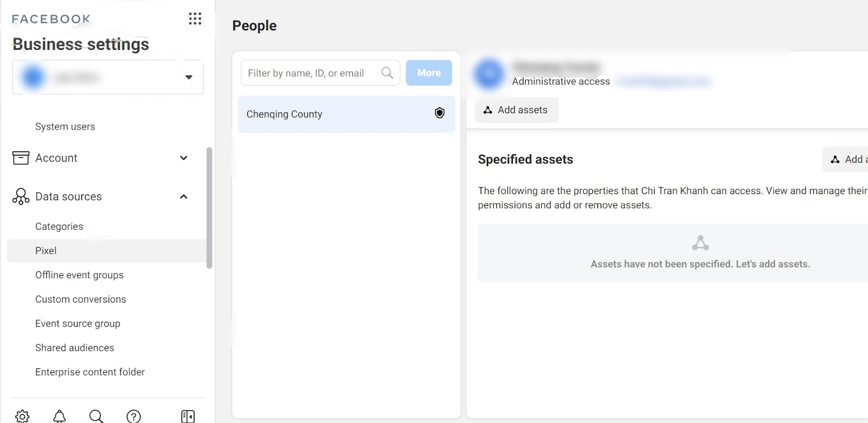Open notifications bell icon
Image resolution: width=868 pixels, height=423 pixels.
click(x=60, y=416)
